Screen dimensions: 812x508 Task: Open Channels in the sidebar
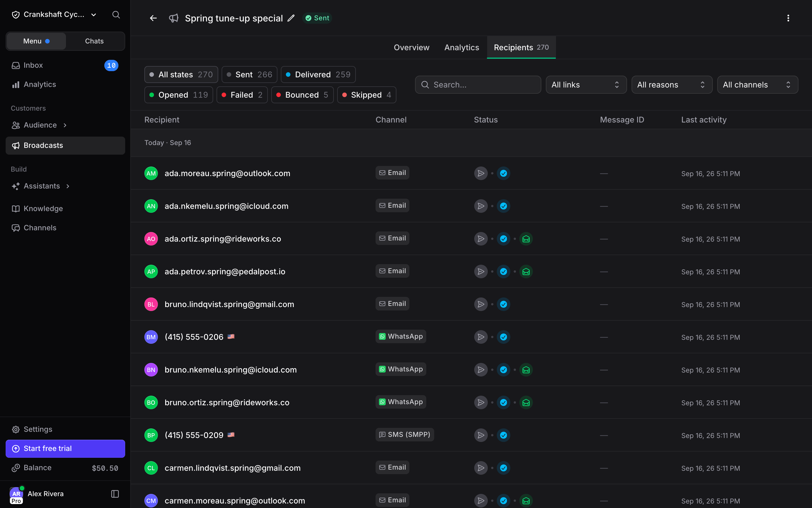[x=65, y=228]
